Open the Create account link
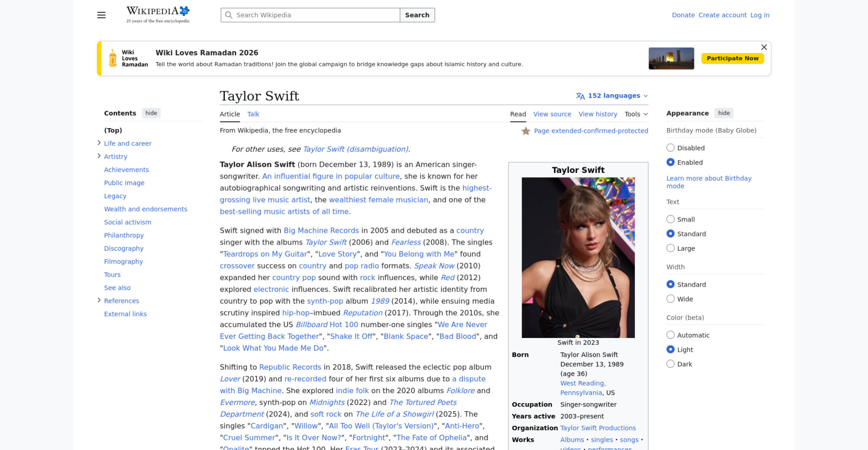This screenshot has height=450, width=868. (x=722, y=15)
